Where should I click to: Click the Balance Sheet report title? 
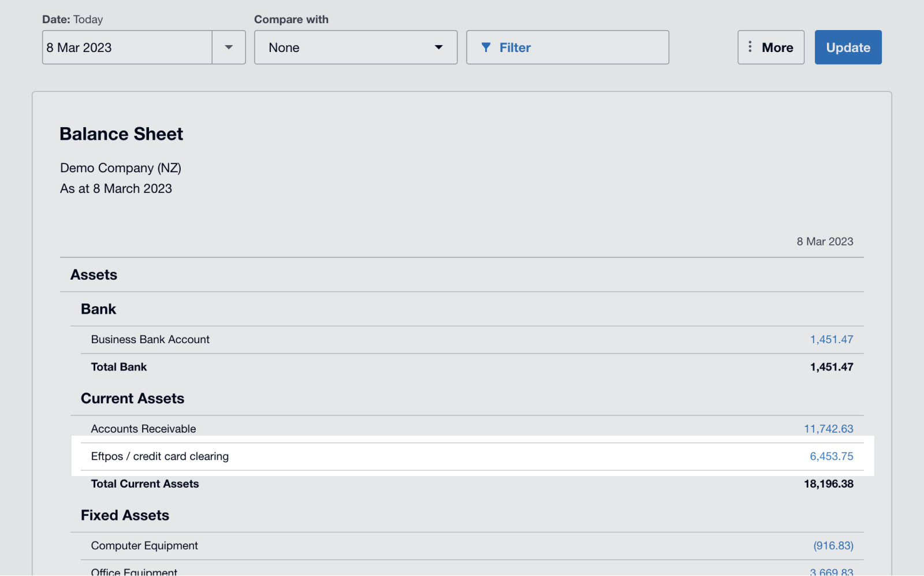[121, 133]
